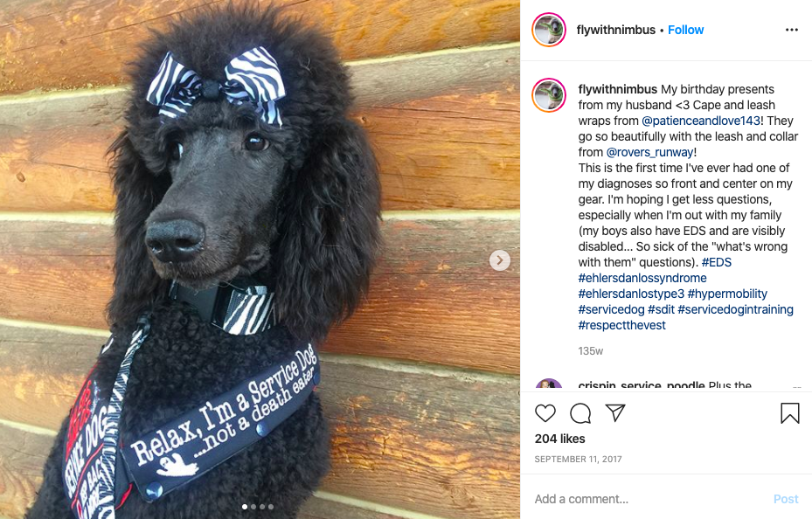This screenshot has height=519, width=812.
Task: Open the #servicedogintraining hashtag
Action: [735, 309]
